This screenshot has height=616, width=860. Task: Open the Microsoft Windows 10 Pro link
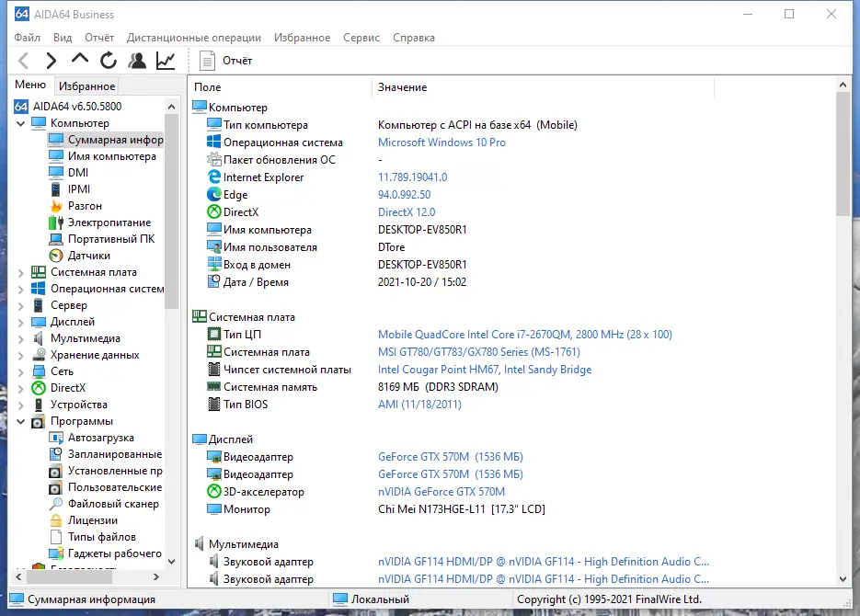tap(441, 142)
